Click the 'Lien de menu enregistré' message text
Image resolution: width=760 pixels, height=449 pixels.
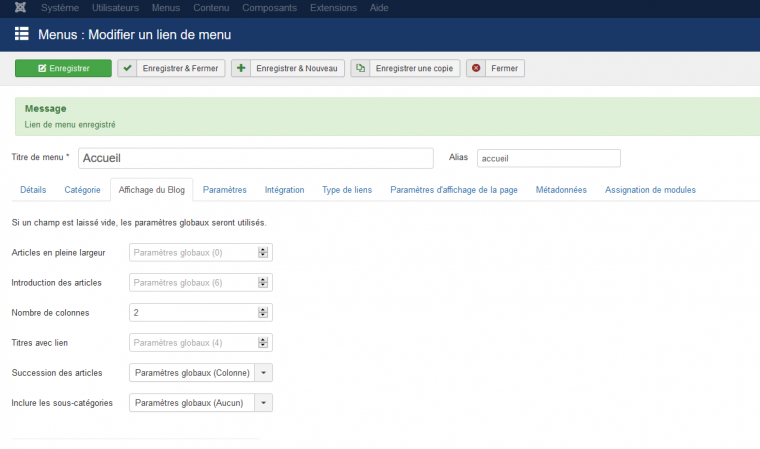click(70, 125)
